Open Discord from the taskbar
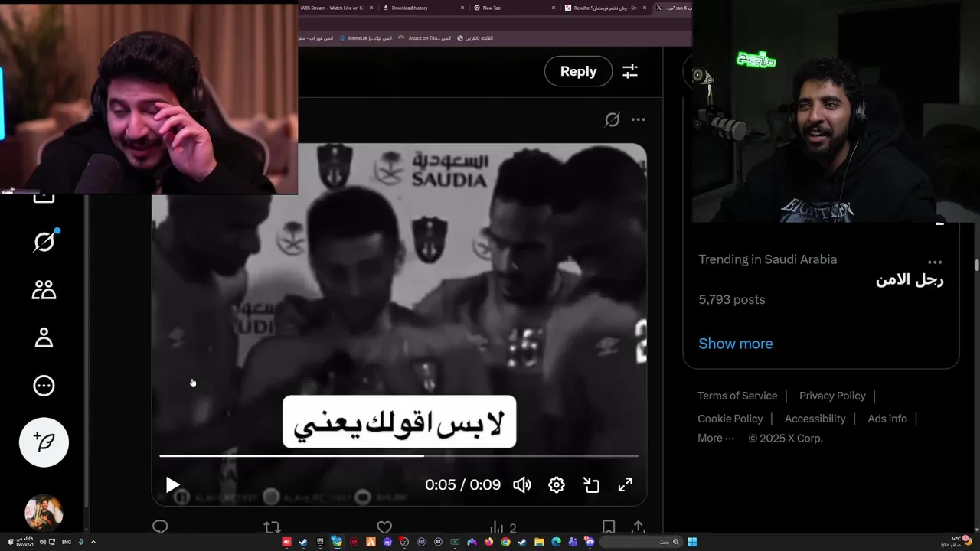The height and width of the screenshot is (551, 980). [590, 542]
